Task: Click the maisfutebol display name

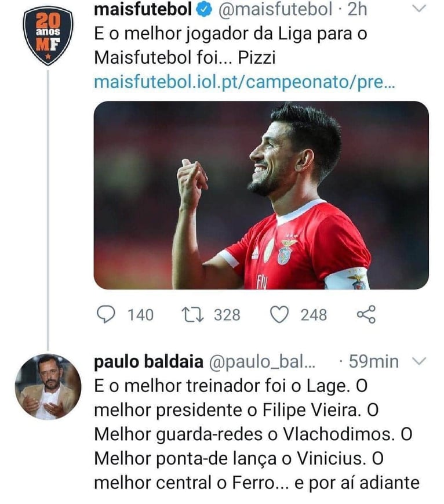Action: point(143,9)
